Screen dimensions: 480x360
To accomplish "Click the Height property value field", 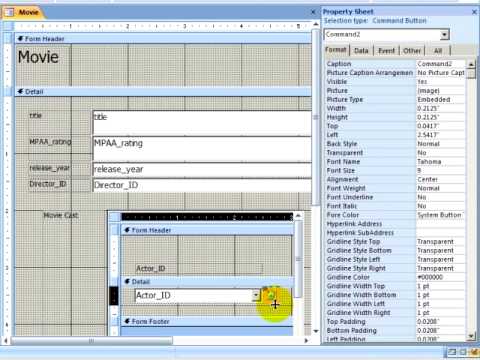I will pos(441,117).
